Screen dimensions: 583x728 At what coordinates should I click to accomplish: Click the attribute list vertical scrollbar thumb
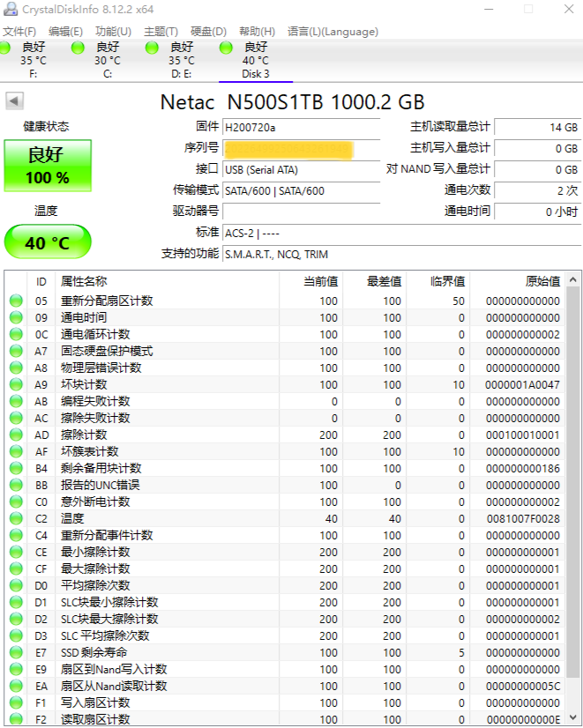coord(572,482)
